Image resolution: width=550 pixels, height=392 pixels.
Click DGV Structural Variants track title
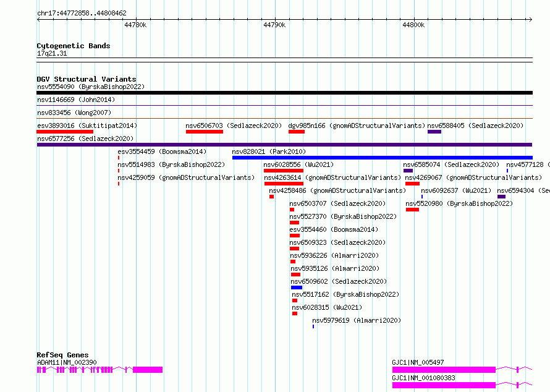[x=87, y=79]
